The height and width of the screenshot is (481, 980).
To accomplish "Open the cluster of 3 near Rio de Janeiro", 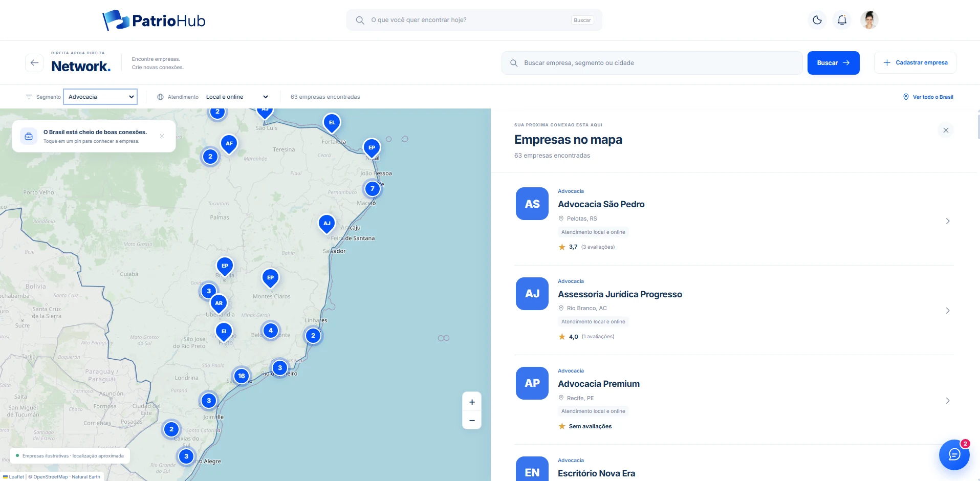I will tap(280, 368).
